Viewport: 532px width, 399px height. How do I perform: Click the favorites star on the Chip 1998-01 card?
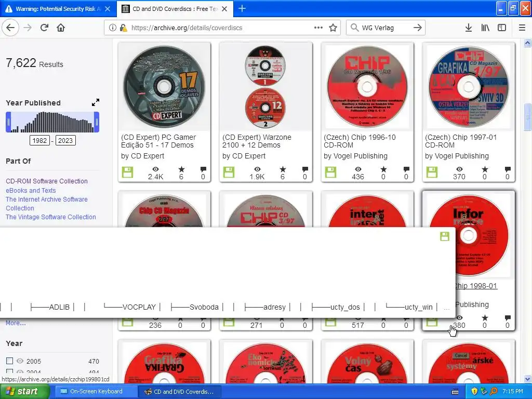coord(485,318)
